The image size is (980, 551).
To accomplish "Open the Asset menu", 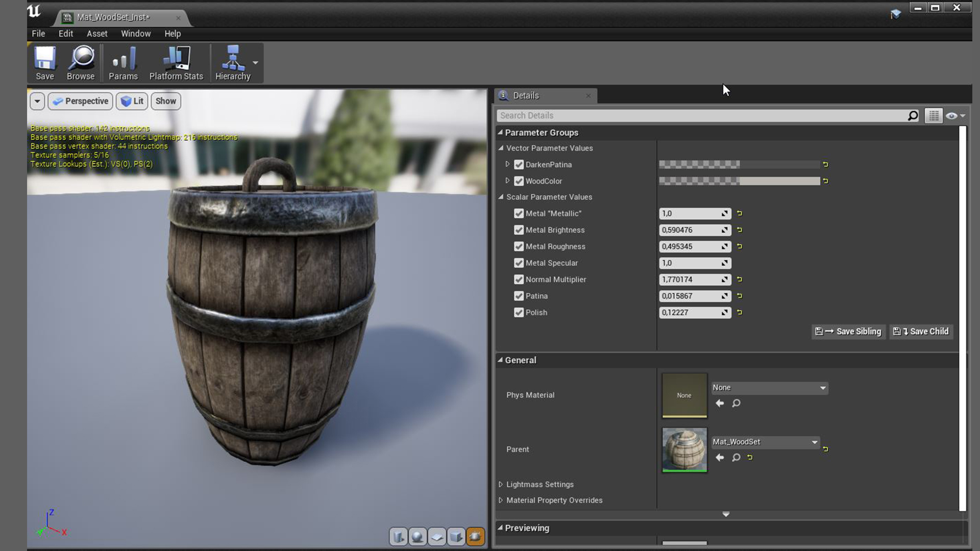I will click(96, 34).
